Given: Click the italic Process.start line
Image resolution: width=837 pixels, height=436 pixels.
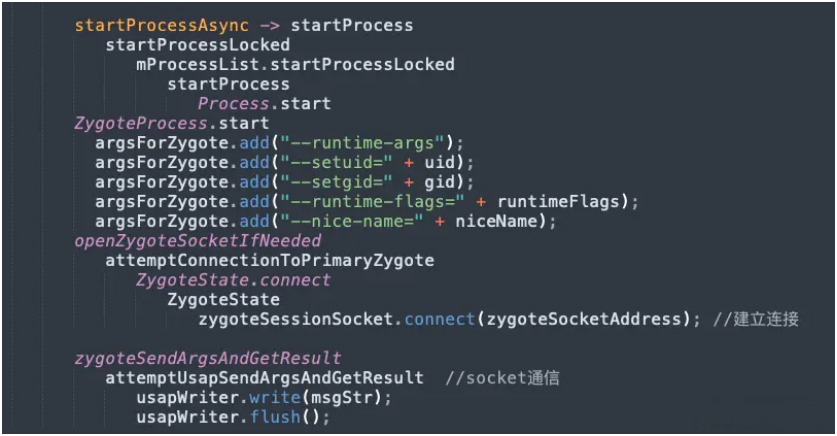Looking at the screenshot, I should pos(264,104).
